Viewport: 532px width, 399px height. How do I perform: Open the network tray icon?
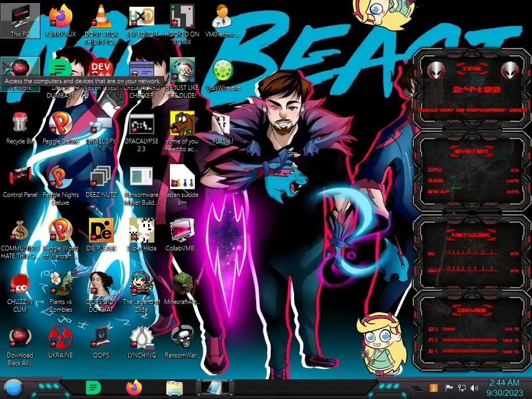pos(462,388)
